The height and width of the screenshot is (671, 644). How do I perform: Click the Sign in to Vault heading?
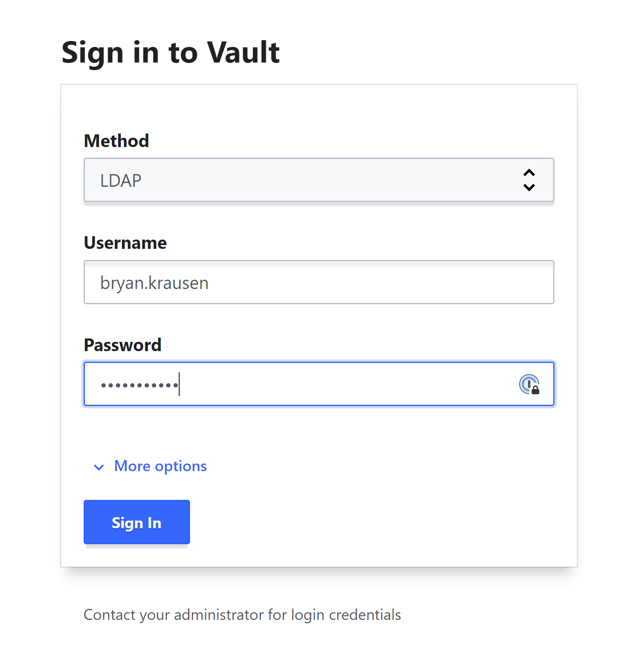pos(171,53)
